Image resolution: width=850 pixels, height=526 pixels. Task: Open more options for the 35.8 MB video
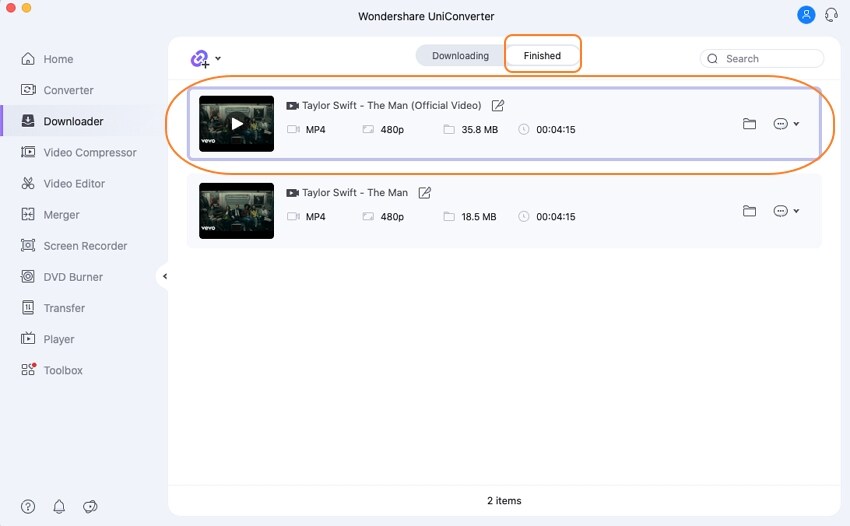(780, 124)
